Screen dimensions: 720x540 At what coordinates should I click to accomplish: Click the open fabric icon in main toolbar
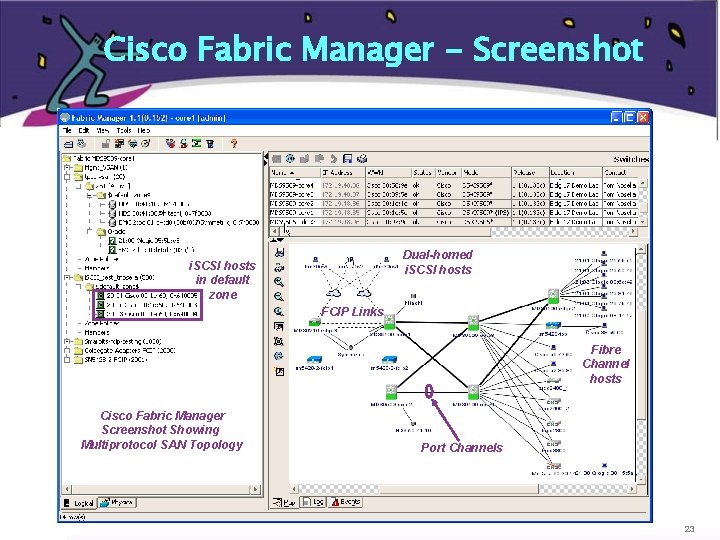click(68, 144)
